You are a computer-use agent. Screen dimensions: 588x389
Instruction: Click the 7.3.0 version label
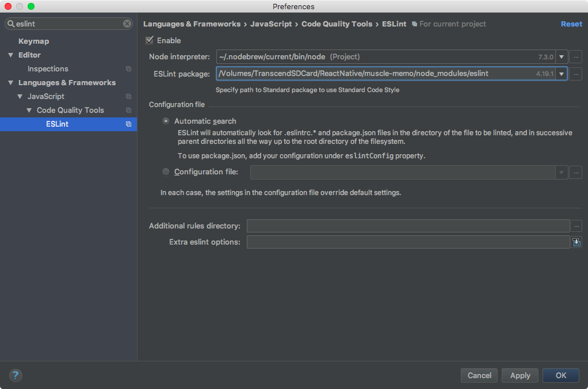pyautogui.click(x=545, y=57)
